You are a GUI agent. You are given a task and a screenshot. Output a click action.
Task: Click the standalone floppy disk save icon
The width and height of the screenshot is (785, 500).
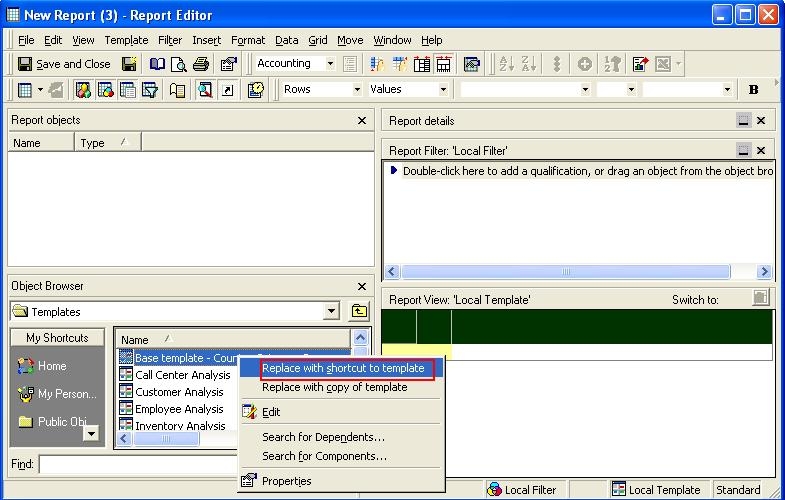click(x=129, y=64)
